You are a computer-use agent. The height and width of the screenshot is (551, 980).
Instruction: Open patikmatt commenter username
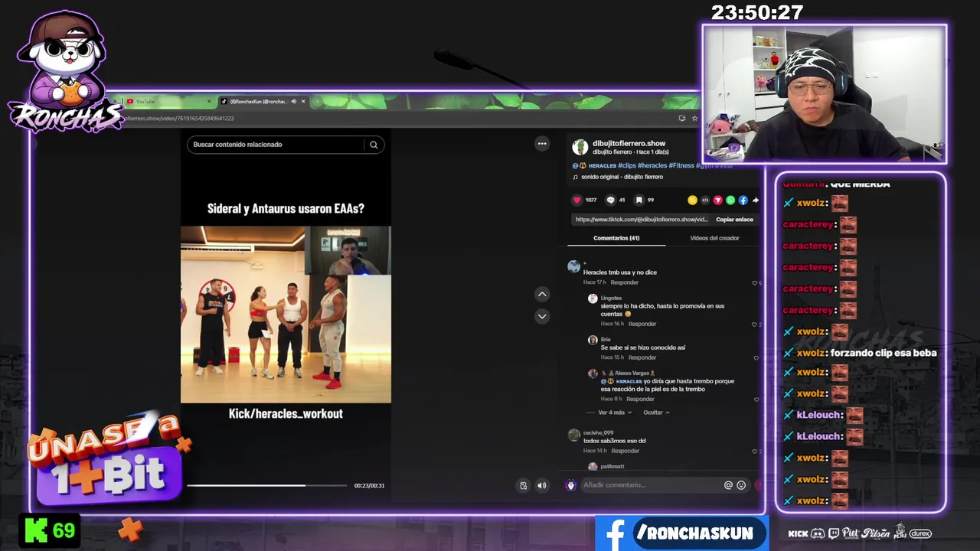point(612,466)
